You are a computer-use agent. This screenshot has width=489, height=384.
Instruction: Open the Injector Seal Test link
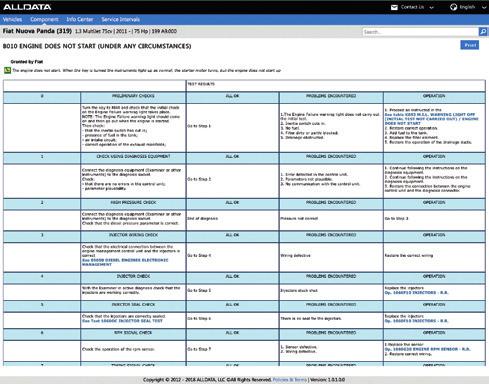(x=122, y=321)
